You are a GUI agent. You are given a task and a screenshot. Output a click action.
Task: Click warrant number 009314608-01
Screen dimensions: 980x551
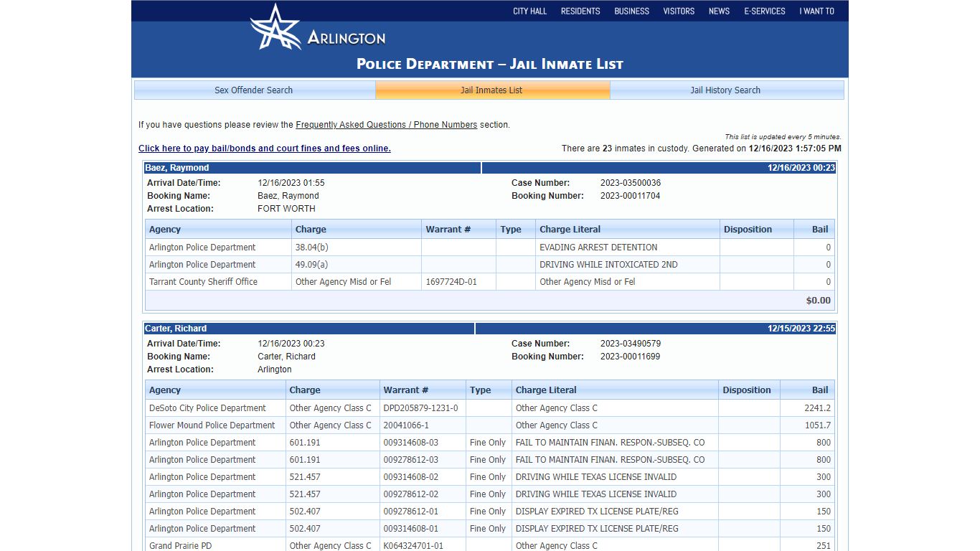pyautogui.click(x=411, y=529)
